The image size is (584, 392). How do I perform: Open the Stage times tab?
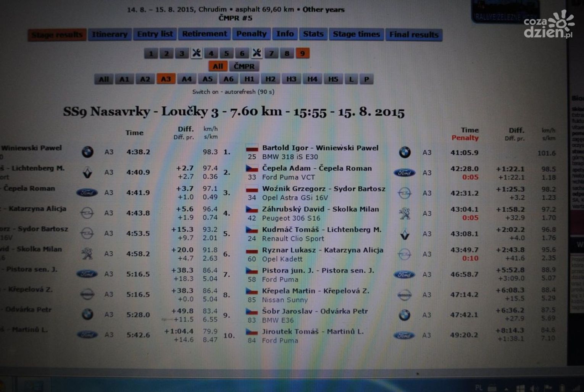tap(356, 35)
